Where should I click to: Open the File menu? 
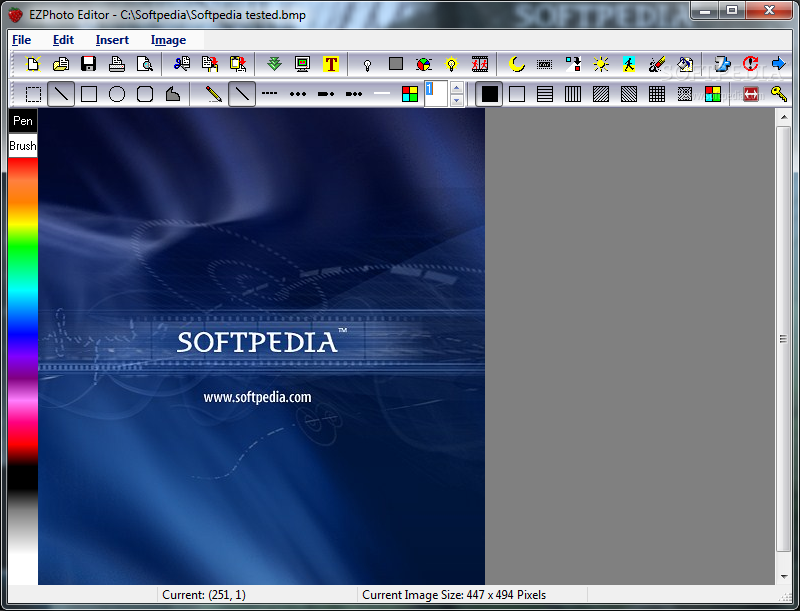pyautogui.click(x=21, y=40)
